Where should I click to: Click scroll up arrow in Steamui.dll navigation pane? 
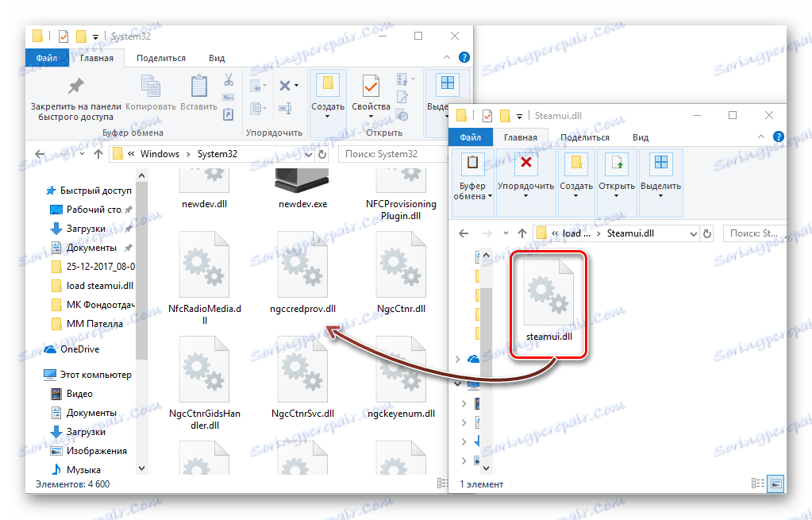[x=486, y=255]
